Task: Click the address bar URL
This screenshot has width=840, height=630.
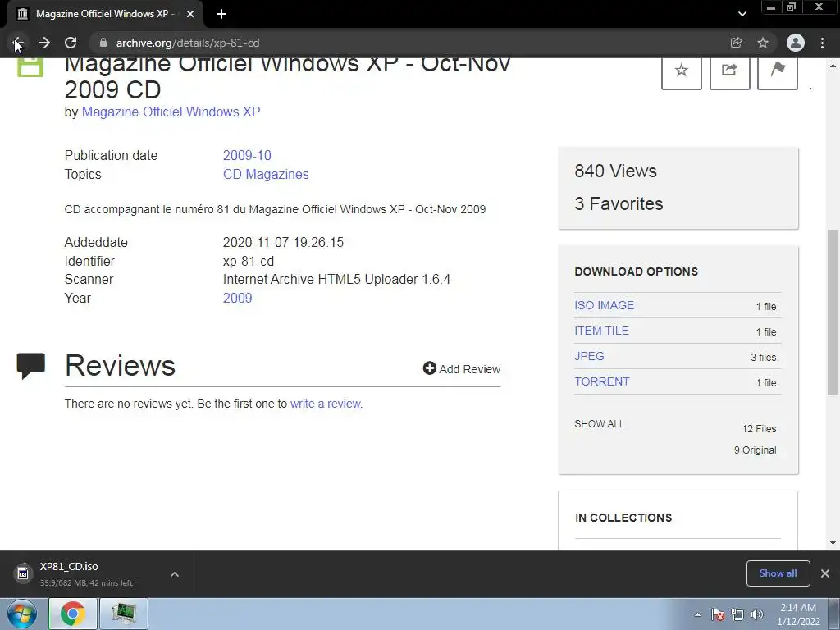Action: [x=188, y=43]
